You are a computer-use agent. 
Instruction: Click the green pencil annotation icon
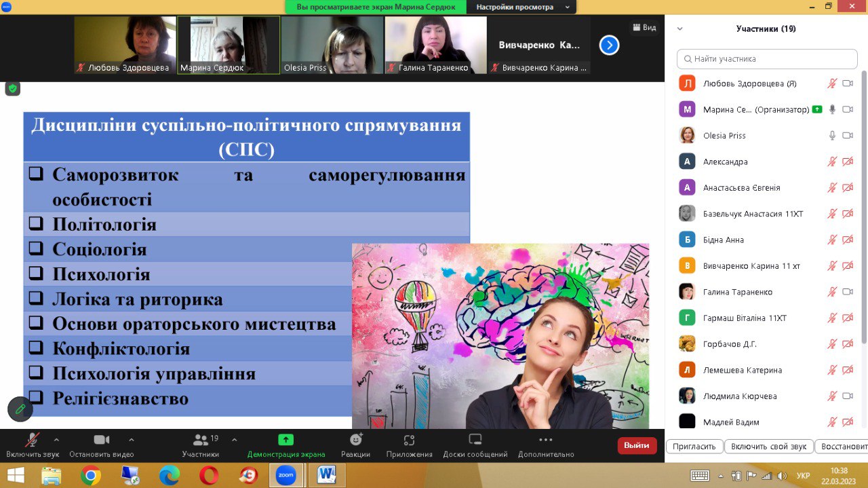pos(20,409)
